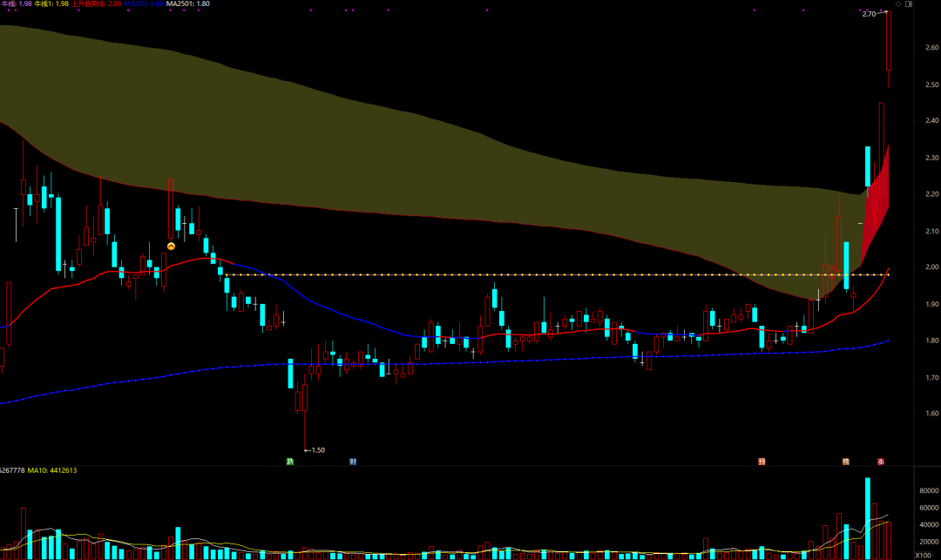This screenshot has width=941, height=560.
Task: Select the MA2501: 1.80 label
Action: tap(188, 3)
